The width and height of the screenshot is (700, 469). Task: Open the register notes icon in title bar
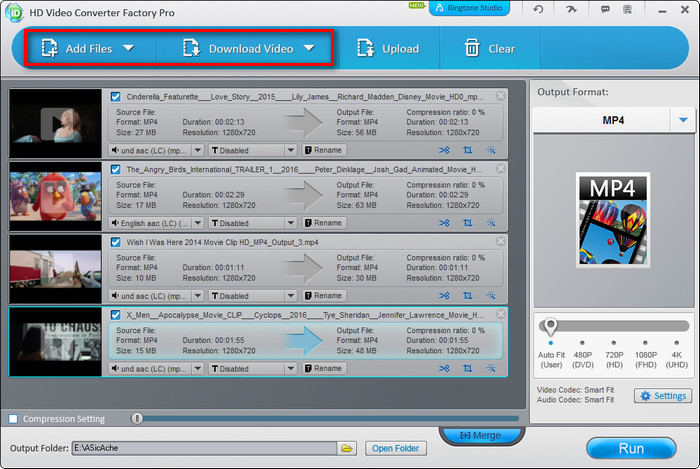point(627,9)
